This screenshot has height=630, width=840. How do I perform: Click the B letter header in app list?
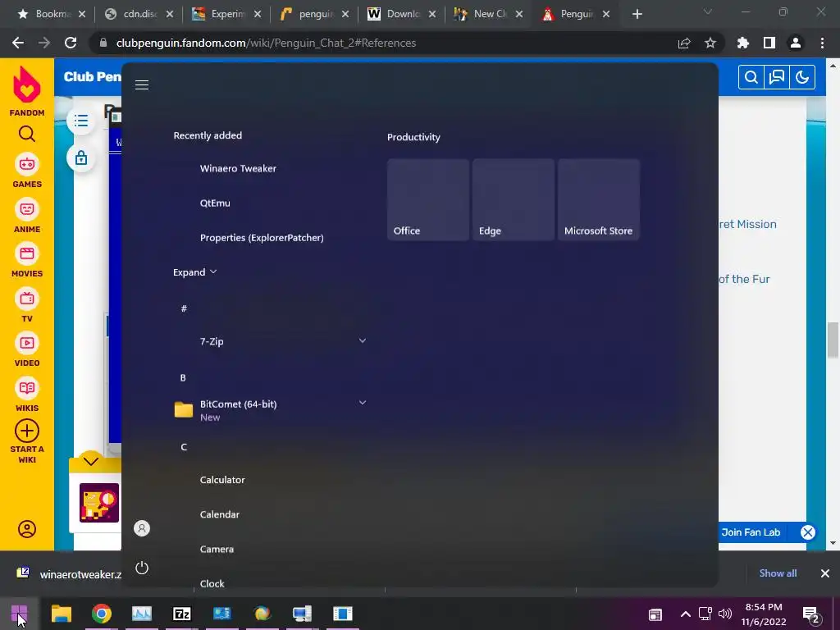point(183,377)
